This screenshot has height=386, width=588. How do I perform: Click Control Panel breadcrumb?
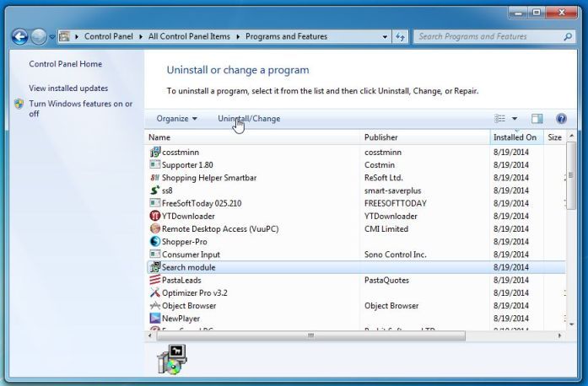(x=108, y=36)
